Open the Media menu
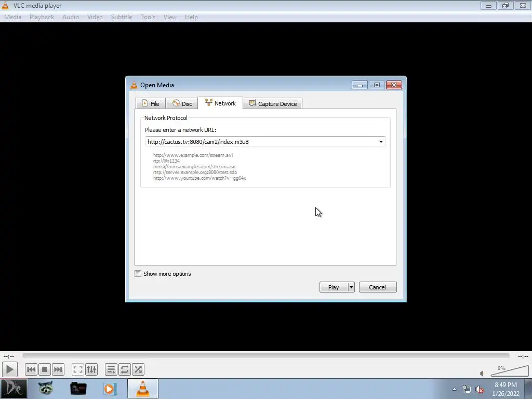 (x=12, y=17)
